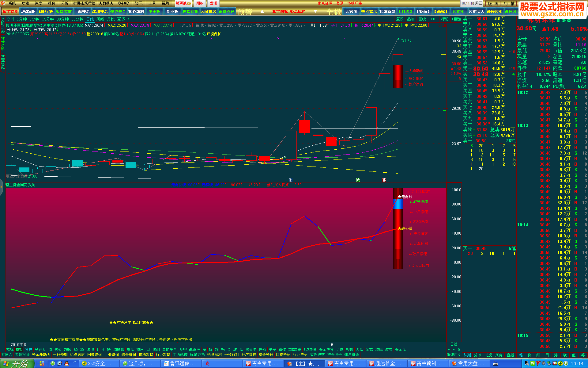
Task: Click the 日线 label beside bottom chart
Action: (x=454, y=344)
